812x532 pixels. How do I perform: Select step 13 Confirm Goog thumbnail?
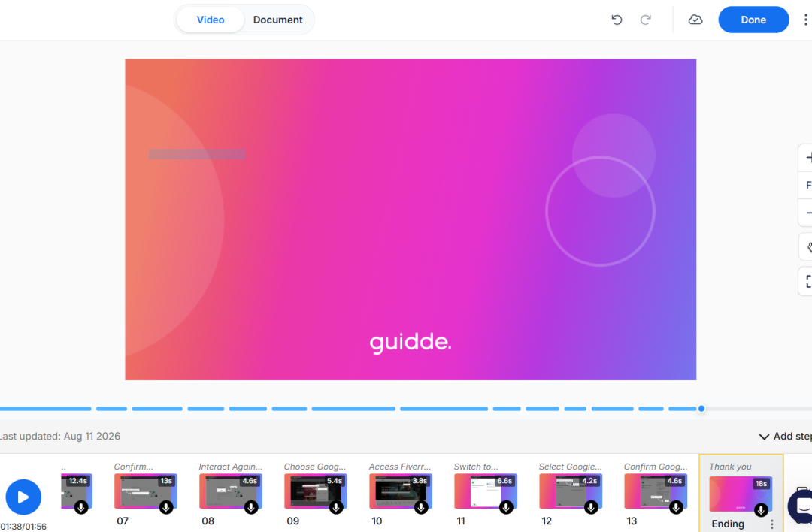(655, 491)
